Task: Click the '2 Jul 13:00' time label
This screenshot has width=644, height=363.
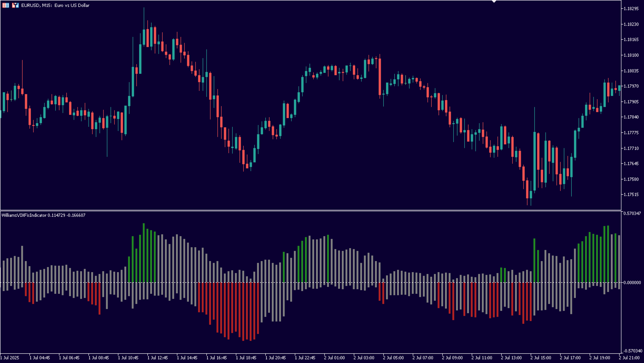Action: 511,358
